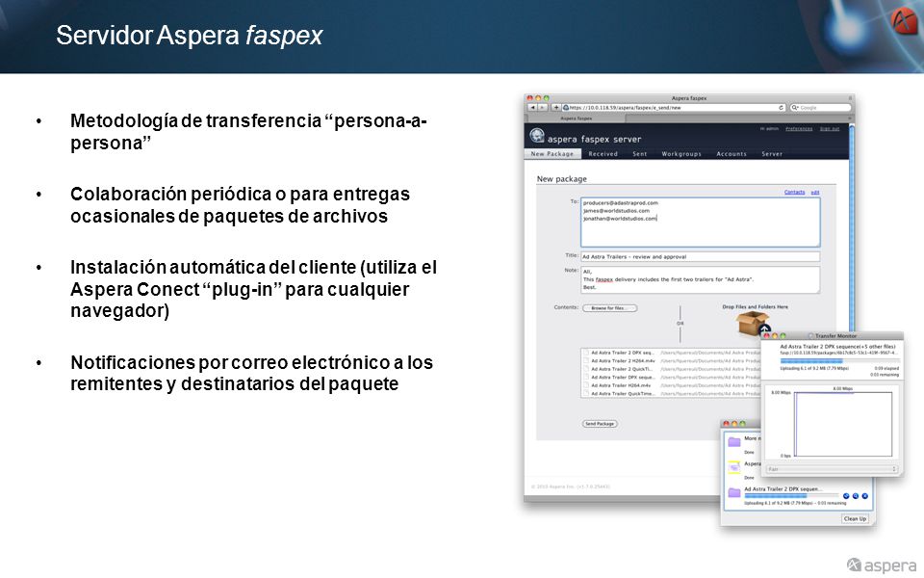Click the upload progress bar in Transfer Monitor
The height and width of the screenshot is (578, 924).
pyautogui.click(x=839, y=361)
